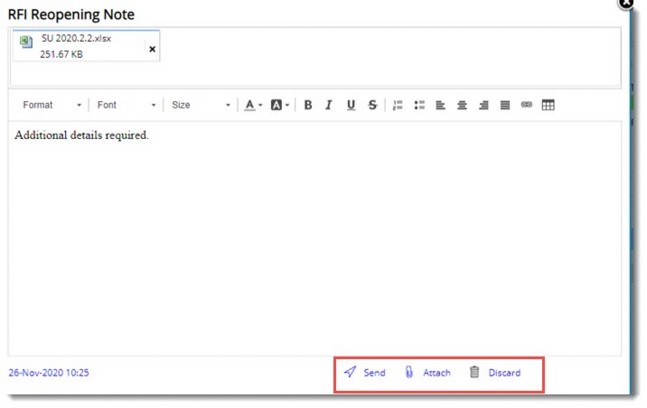Insert a bulleted list

coord(420,105)
